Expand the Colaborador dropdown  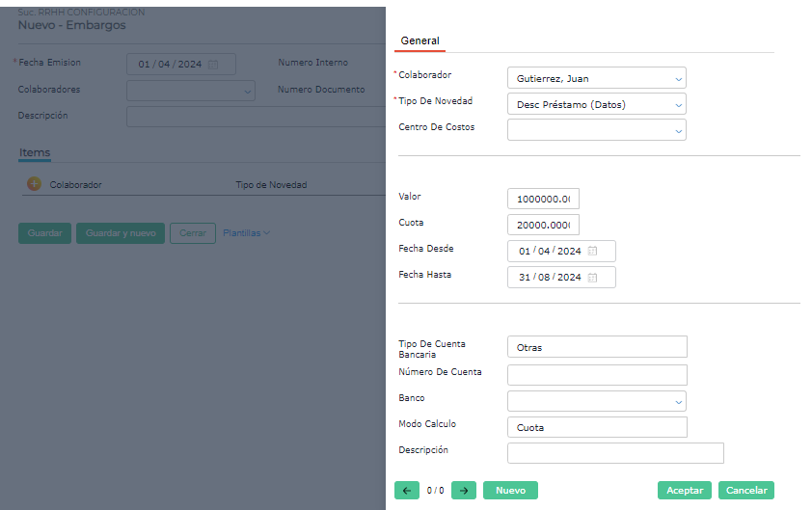coord(678,78)
